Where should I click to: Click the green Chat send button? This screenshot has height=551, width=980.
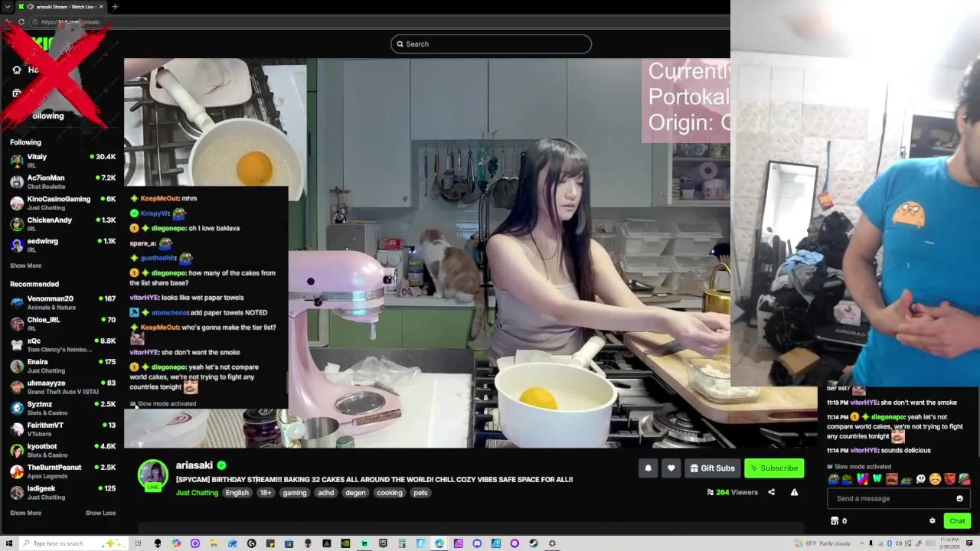pos(957,521)
